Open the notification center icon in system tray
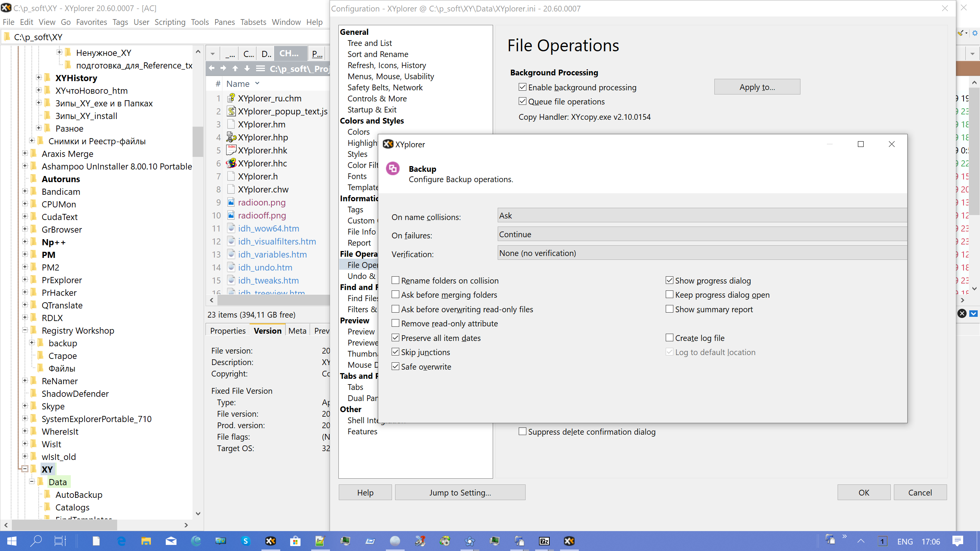The height and width of the screenshot is (551, 980). point(958,541)
